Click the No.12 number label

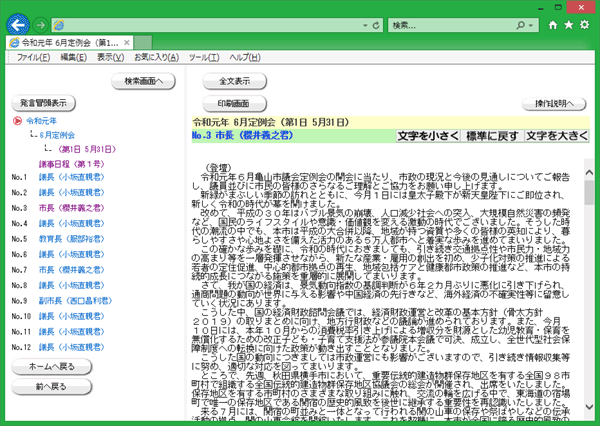[21, 347]
